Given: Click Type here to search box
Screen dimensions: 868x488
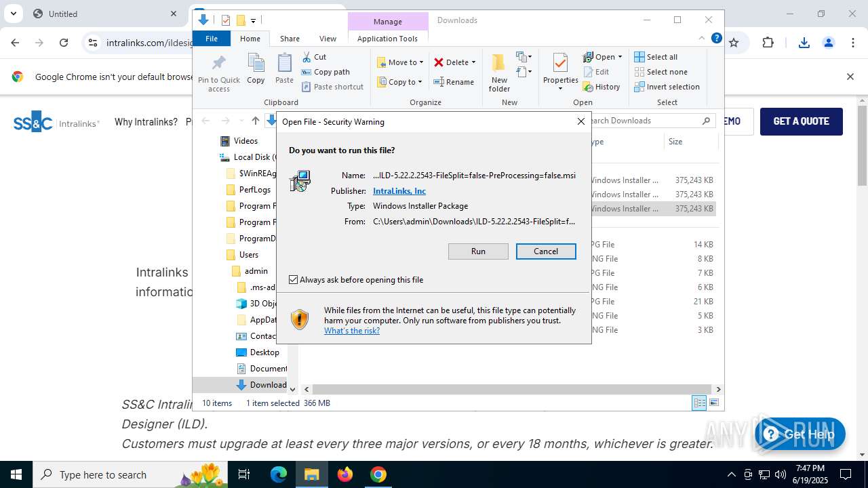Looking at the screenshot, I should tap(129, 474).
